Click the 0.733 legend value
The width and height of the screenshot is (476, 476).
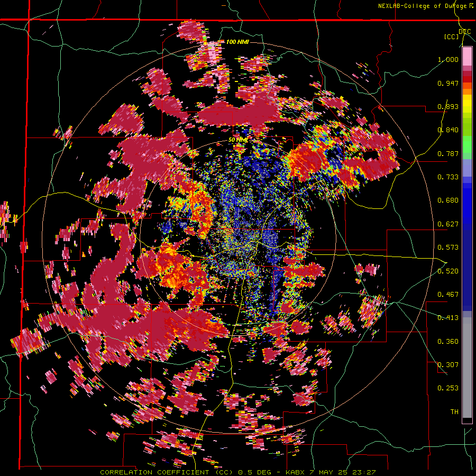coord(448,177)
